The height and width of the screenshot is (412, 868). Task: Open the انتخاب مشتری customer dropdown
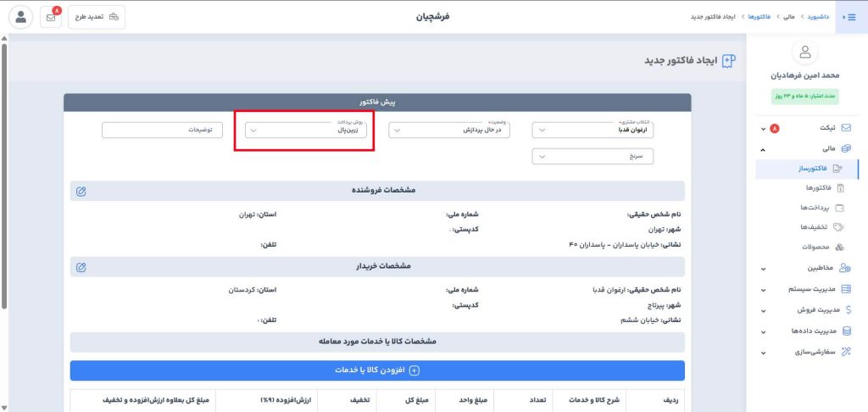pos(593,131)
